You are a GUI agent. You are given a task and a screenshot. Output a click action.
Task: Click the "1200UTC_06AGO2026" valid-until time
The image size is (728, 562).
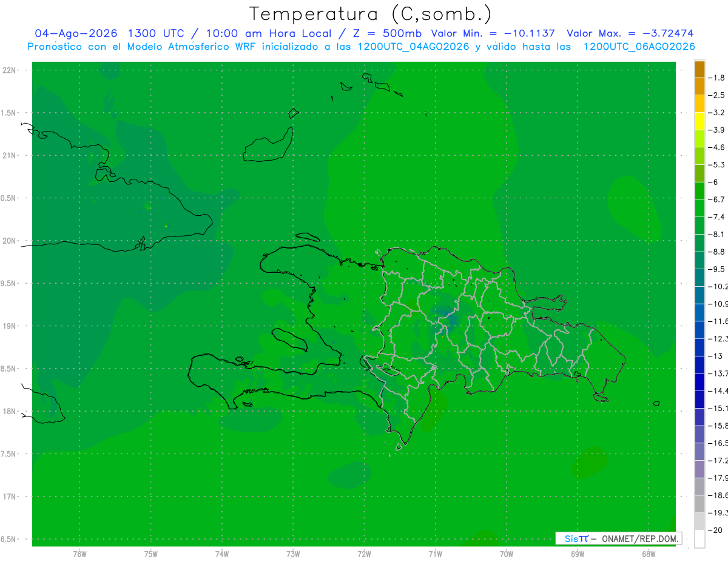point(639,47)
